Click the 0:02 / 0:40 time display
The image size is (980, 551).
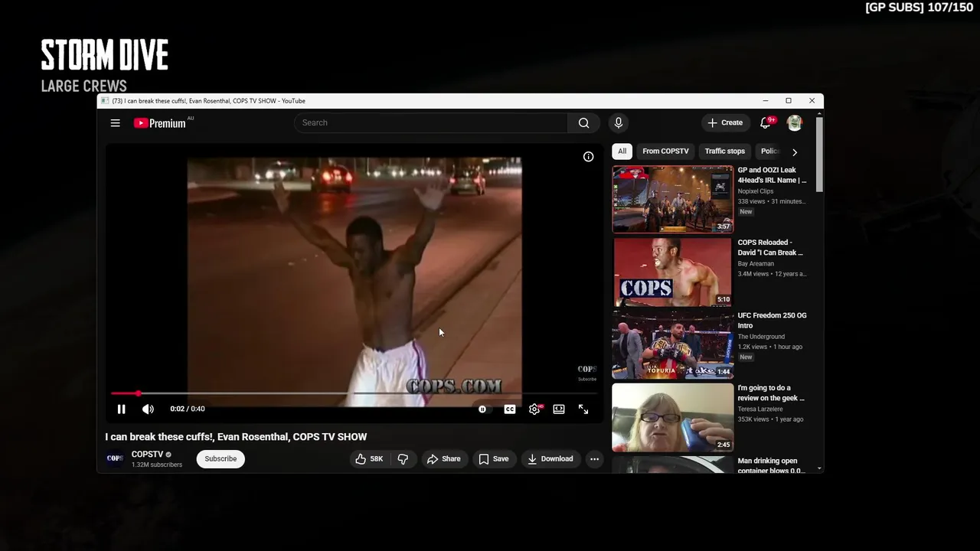coord(188,409)
